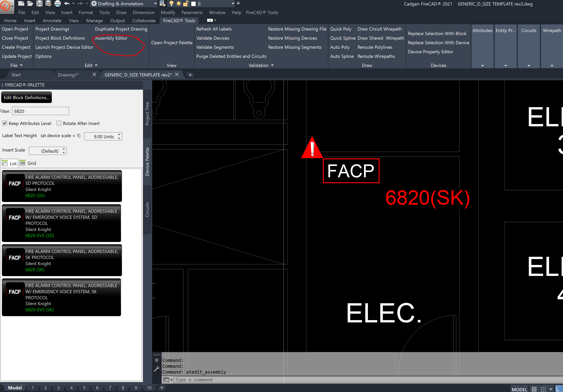Expand the undo history dropdown arrow
Image resolution: width=563 pixels, height=392 pixels.
point(73,3)
